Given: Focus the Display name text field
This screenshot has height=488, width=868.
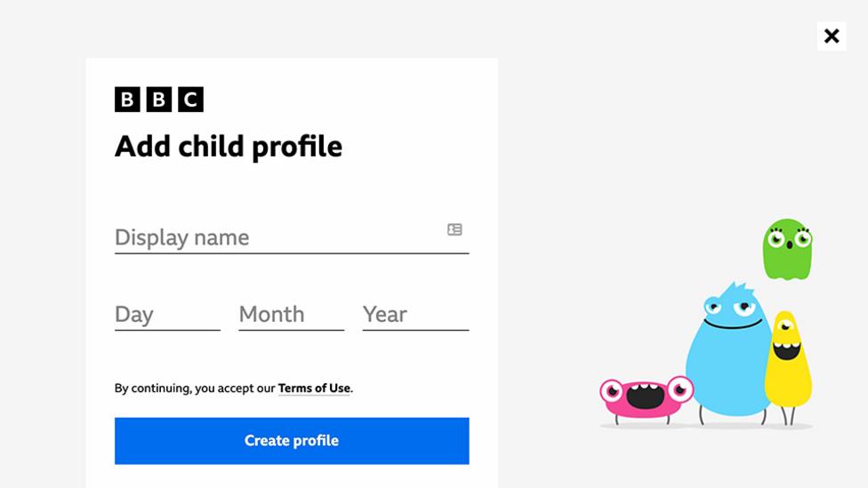Looking at the screenshot, I should [x=276, y=237].
